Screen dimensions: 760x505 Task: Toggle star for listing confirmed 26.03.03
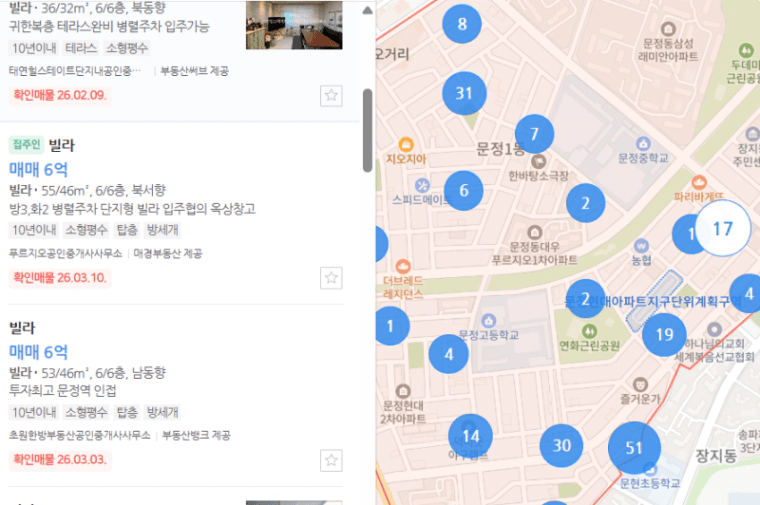331,460
